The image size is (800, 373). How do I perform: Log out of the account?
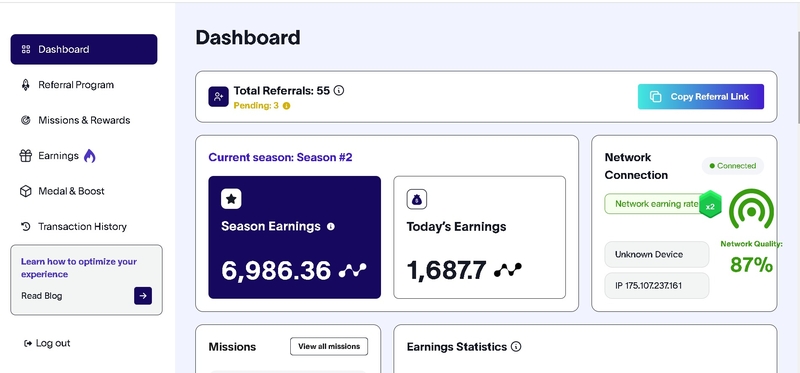pos(47,343)
